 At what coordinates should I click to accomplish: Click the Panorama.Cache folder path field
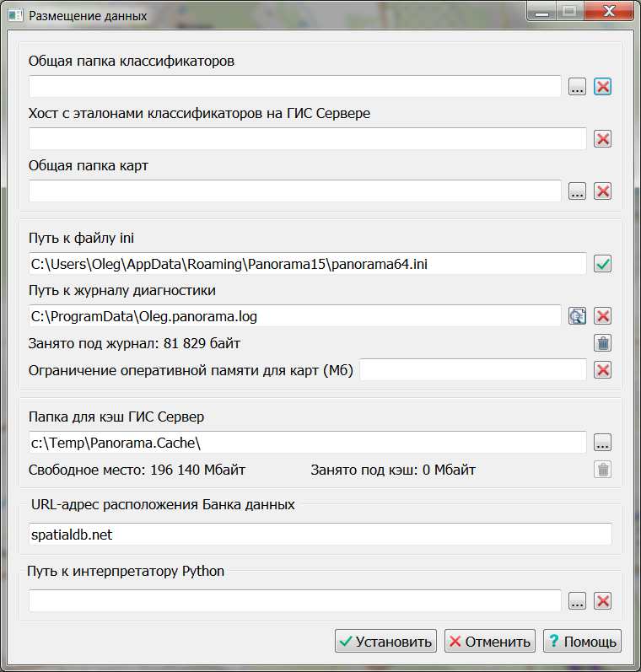point(307,443)
